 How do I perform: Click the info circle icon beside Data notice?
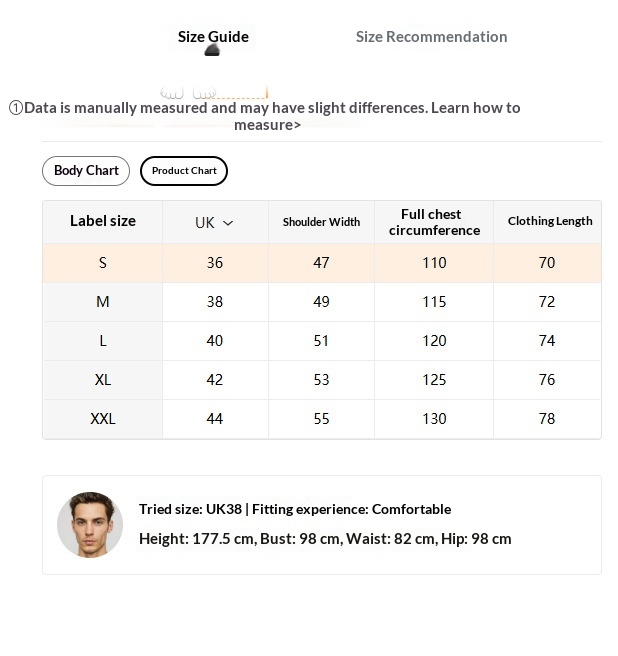[x=15, y=108]
